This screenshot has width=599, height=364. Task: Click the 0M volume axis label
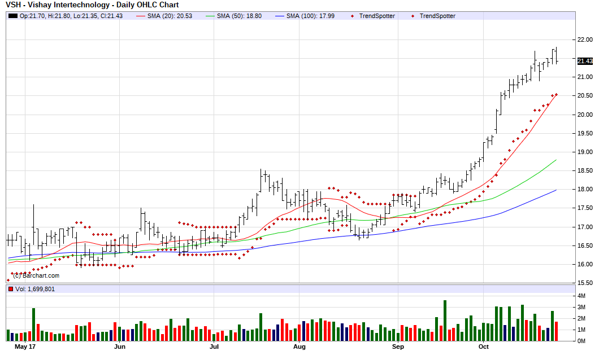(581, 341)
